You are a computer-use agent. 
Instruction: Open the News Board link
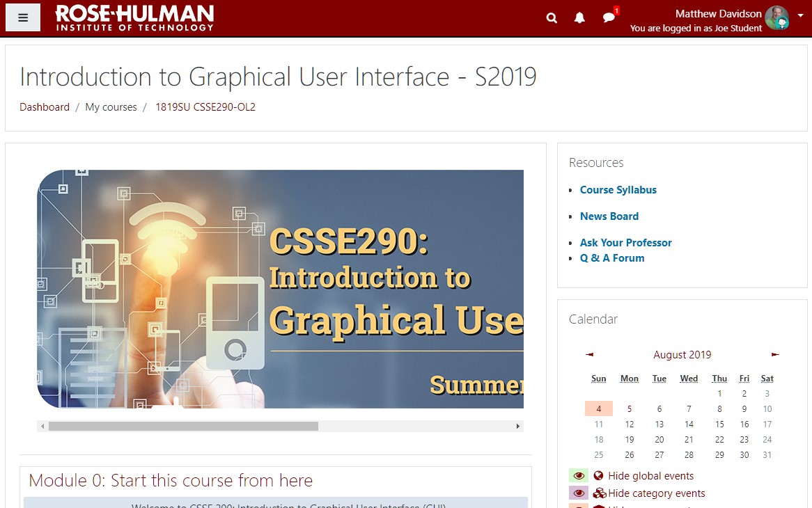[609, 216]
